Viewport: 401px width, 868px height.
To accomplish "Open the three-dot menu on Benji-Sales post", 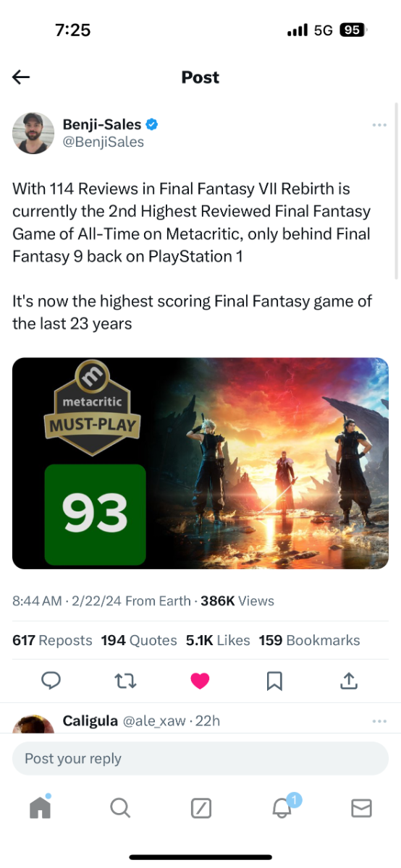I will pyautogui.click(x=379, y=125).
